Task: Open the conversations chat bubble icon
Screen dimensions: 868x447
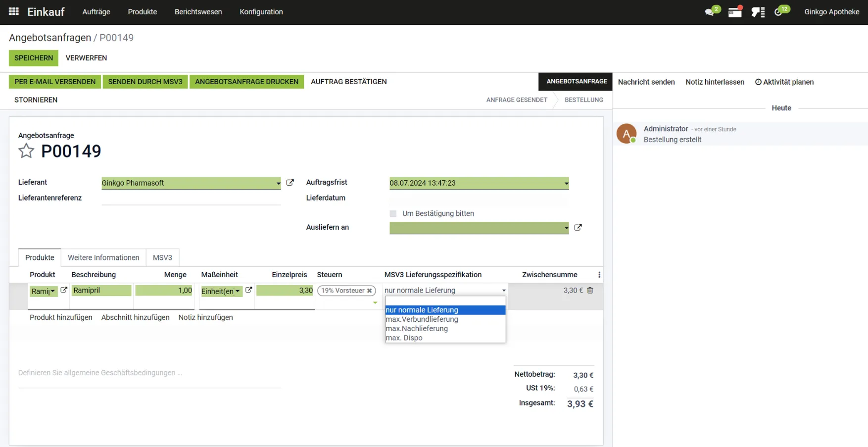Action: pyautogui.click(x=710, y=12)
